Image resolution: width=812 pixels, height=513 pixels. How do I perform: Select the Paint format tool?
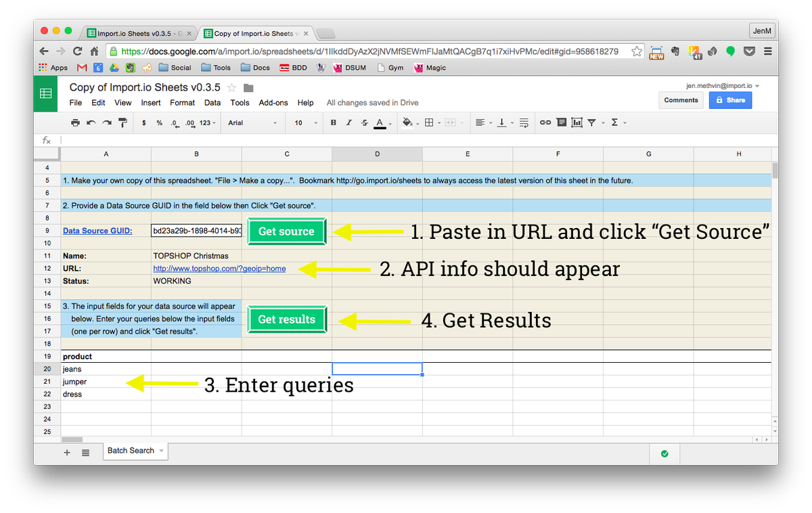click(x=122, y=122)
